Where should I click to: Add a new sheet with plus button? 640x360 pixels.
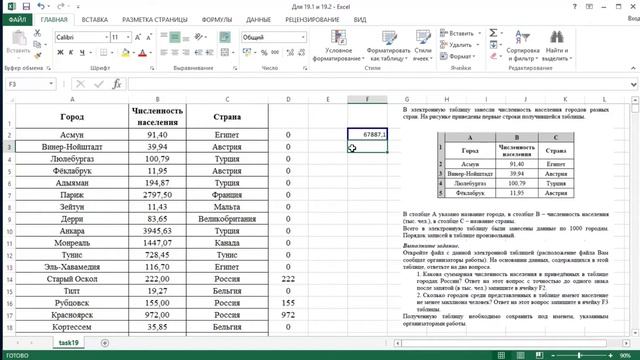pyautogui.click(x=105, y=343)
